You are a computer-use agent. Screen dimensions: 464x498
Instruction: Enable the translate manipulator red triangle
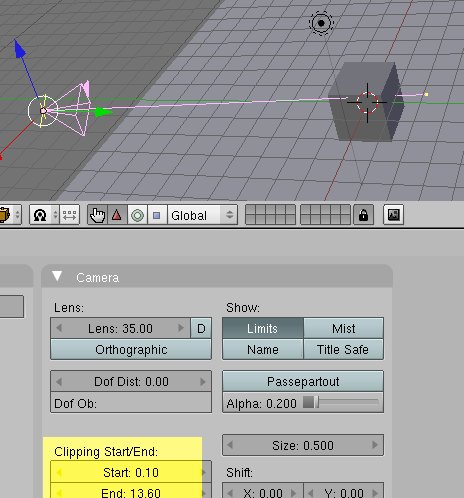117,215
